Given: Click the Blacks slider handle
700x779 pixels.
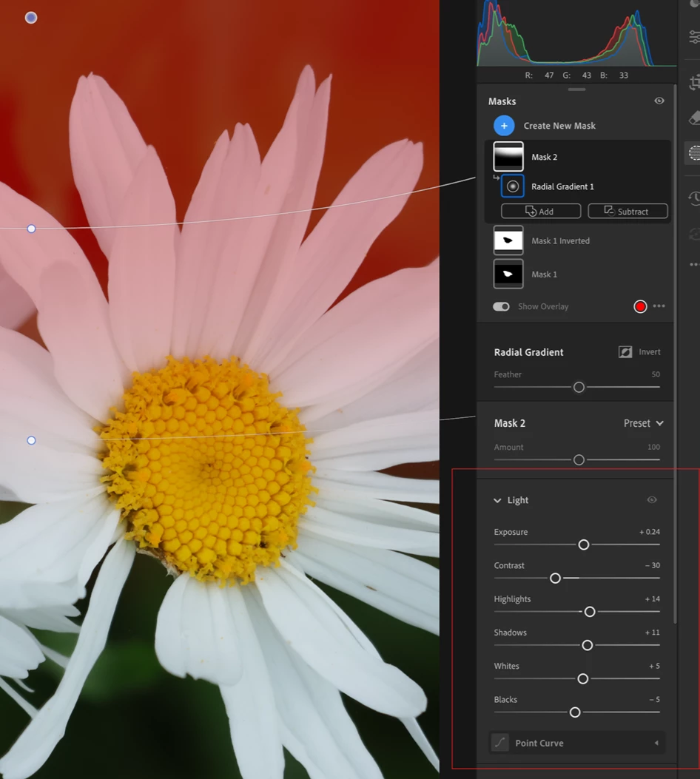Looking at the screenshot, I should [x=575, y=712].
